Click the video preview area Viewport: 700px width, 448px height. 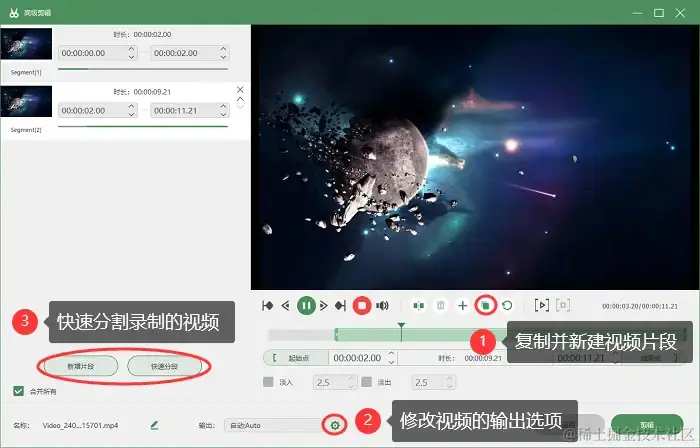pyautogui.click(x=474, y=157)
